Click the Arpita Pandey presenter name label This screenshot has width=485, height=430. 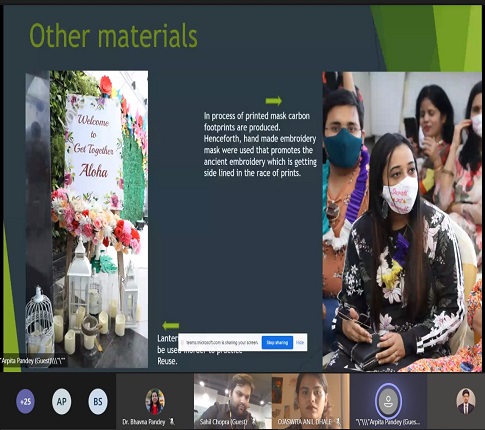(34, 360)
